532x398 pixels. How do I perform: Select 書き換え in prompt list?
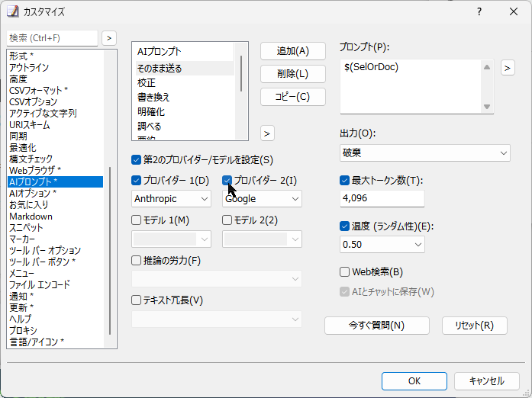pos(185,98)
